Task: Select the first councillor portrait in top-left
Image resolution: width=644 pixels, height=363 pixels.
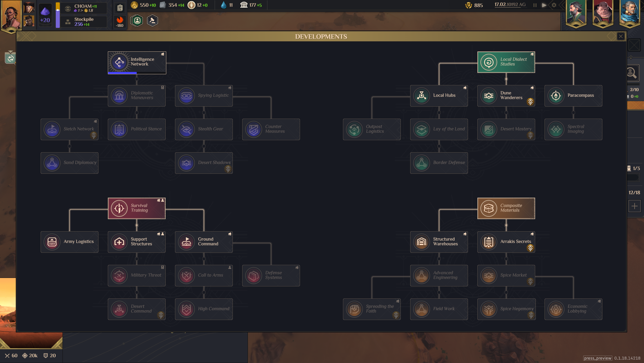Action: point(29,7)
